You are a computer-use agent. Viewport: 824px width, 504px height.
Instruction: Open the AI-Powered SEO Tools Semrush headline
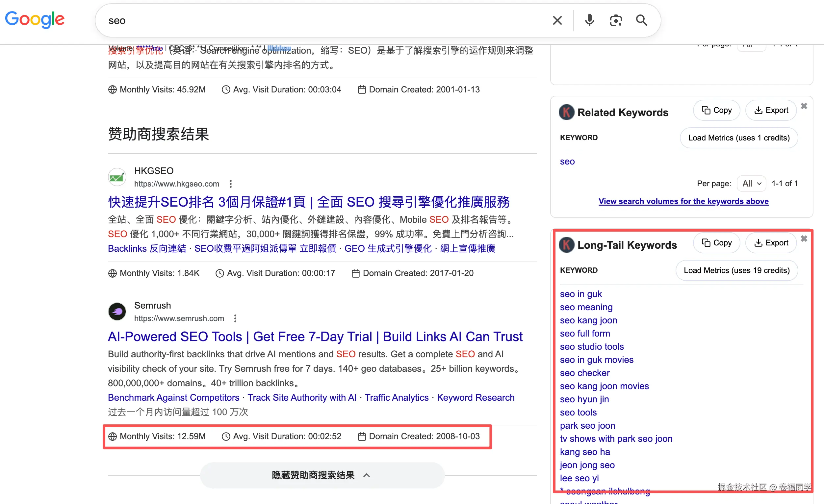click(x=315, y=337)
